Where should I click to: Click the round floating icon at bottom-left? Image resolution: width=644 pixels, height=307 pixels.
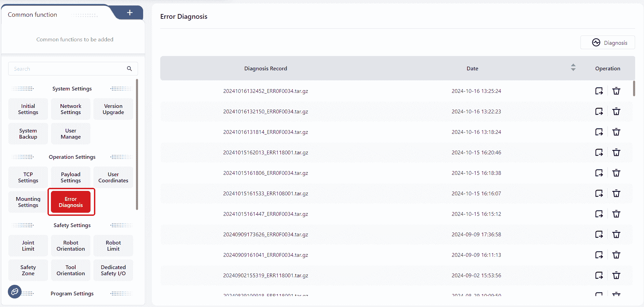[x=15, y=291]
